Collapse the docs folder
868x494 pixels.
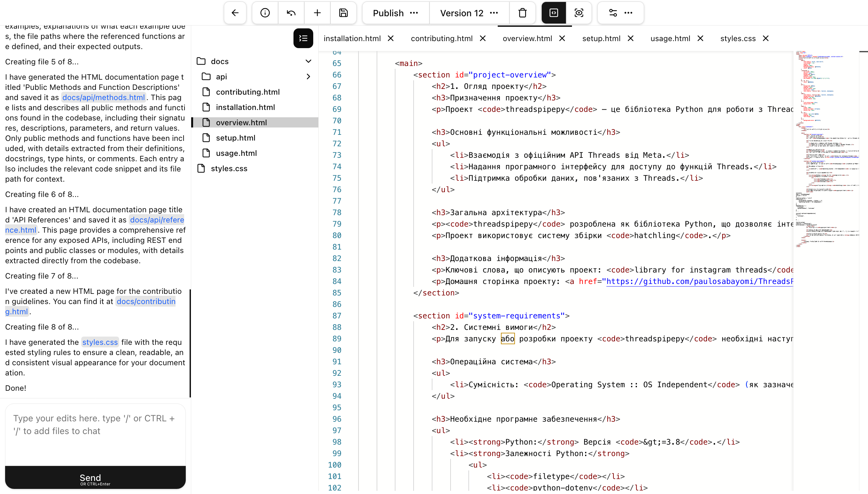[x=308, y=61]
